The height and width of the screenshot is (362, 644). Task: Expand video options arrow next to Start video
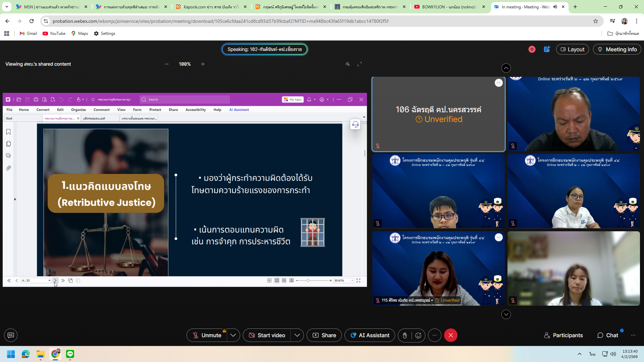click(x=297, y=335)
